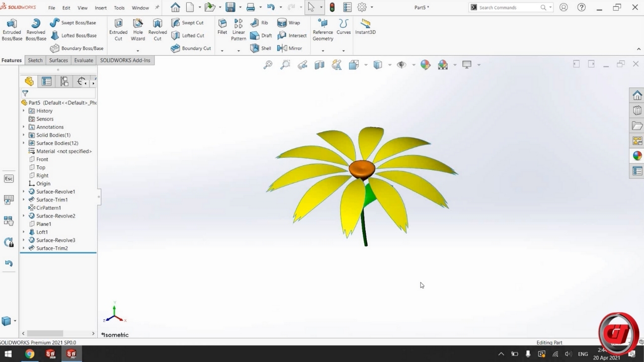Screen dimensions: 644x362
Task: Toggle Hide/Show Items eye icon
Action: [401, 65]
